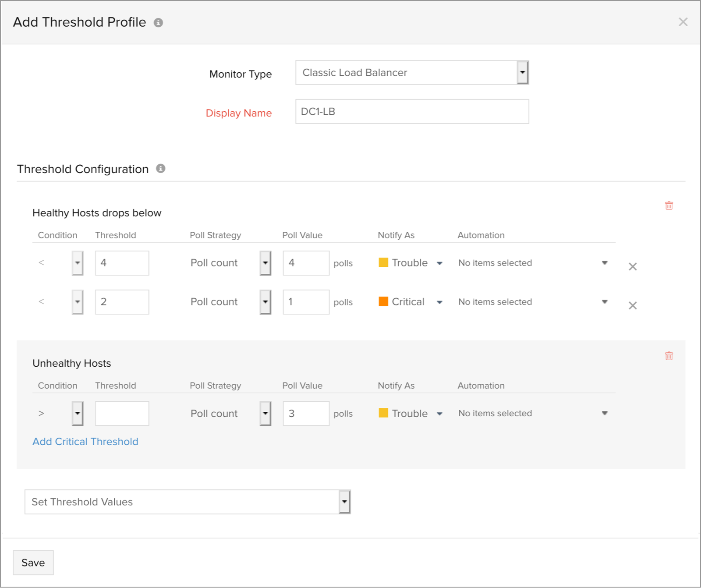
Task: Click info icon next to Threshold Configuration
Action: [x=161, y=169]
